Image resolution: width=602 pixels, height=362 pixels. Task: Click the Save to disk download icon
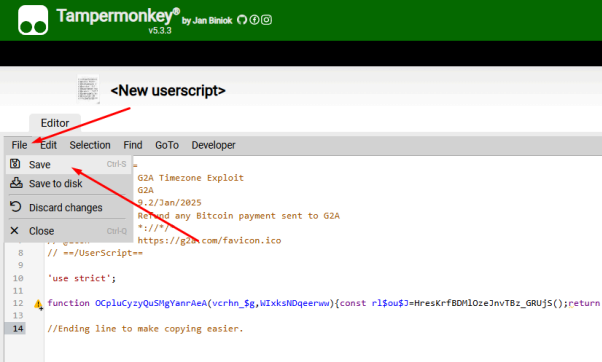[16, 183]
